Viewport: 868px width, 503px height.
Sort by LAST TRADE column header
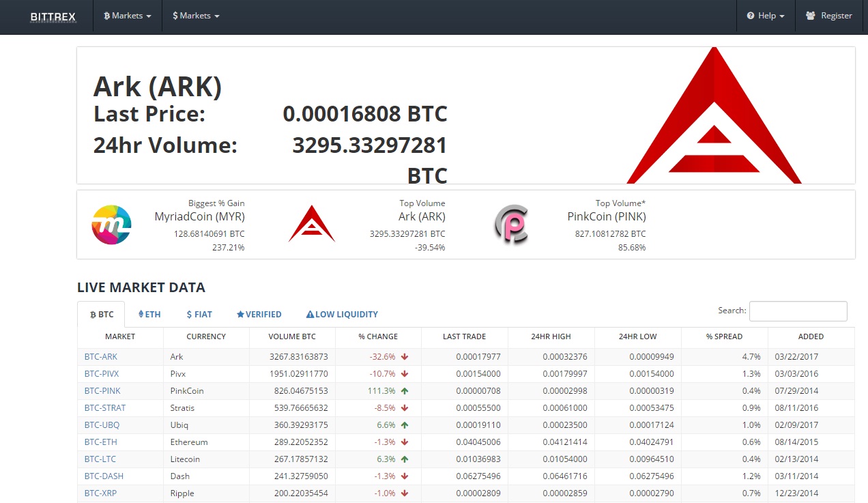point(464,336)
